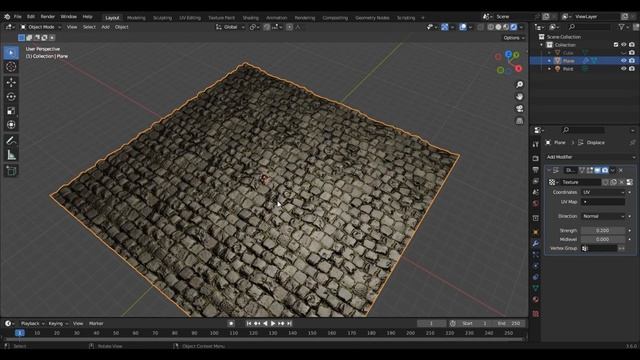The width and height of the screenshot is (640, 360).
Task: Remove the Displace modifier with X
Action: [621, 170]
